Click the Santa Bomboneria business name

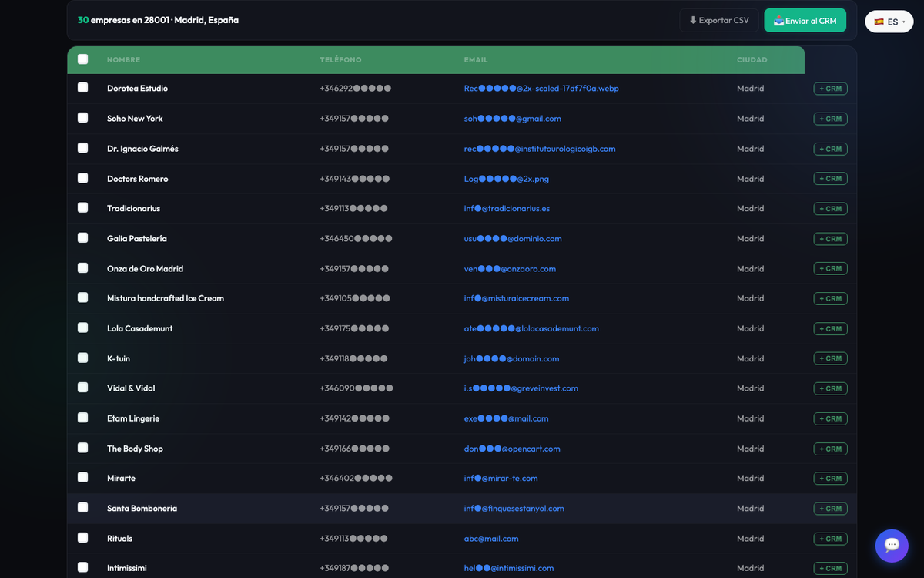(142, 509)
